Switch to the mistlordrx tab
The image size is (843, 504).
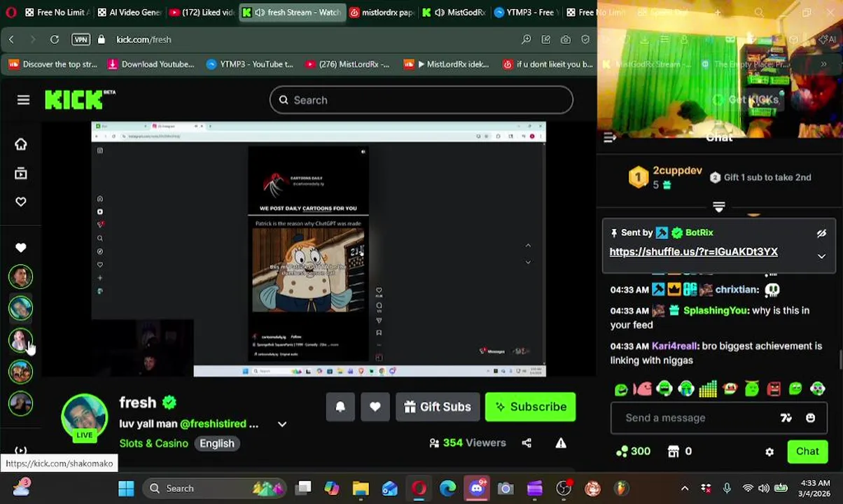coord(382,12)
